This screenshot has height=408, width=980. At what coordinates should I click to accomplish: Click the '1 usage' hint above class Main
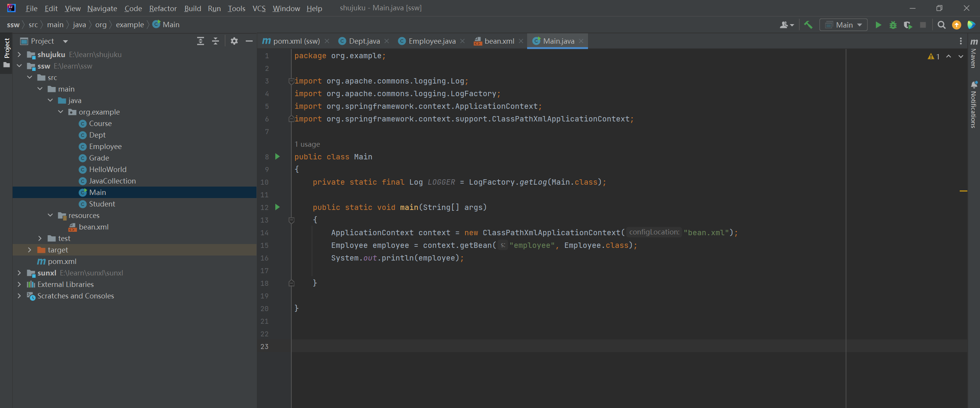[307, 144]
